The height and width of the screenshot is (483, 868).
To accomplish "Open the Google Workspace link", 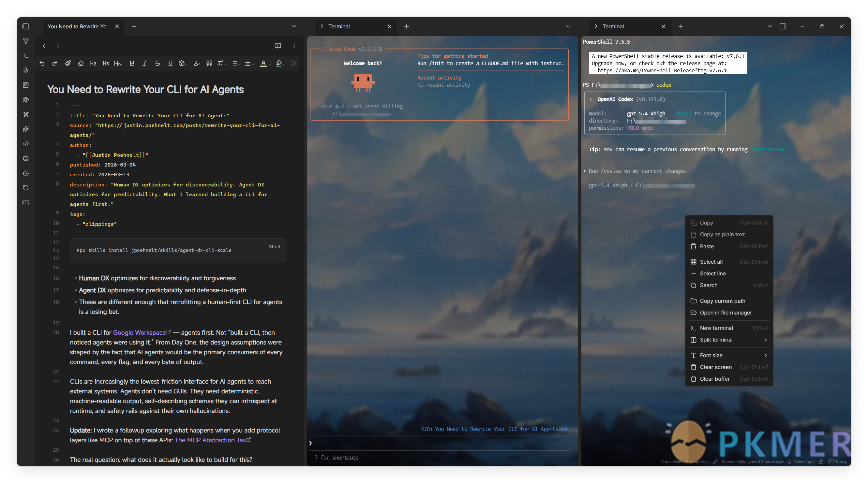I will [140, 332].
